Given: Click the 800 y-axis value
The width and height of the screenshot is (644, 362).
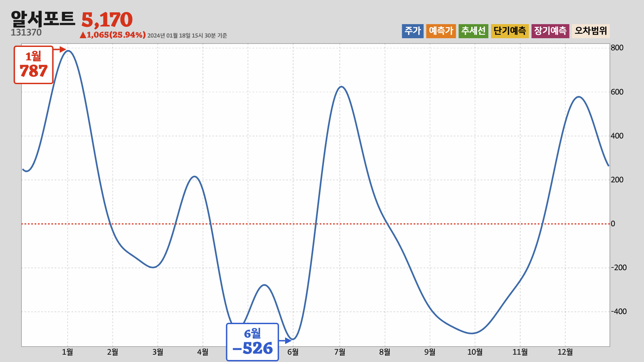Looking at the screenshot, I should (x=617, y=48).
